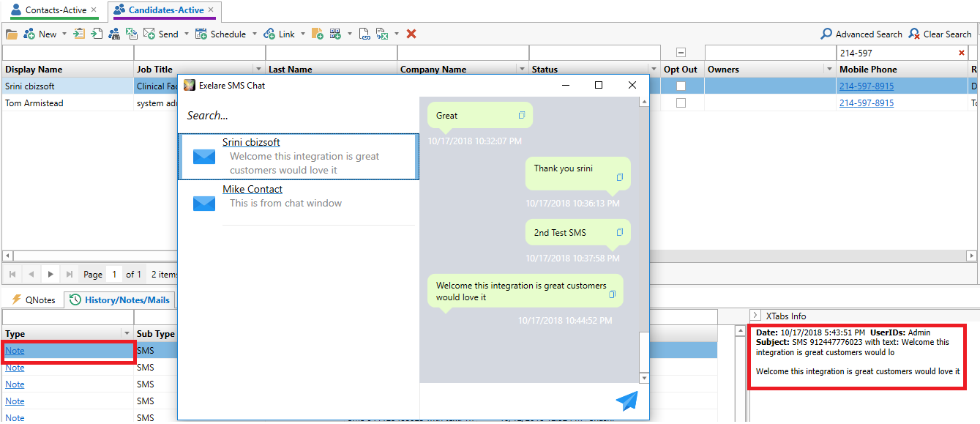
Task: Click the binoculars find people icon
Action: (x=114, y=34)
